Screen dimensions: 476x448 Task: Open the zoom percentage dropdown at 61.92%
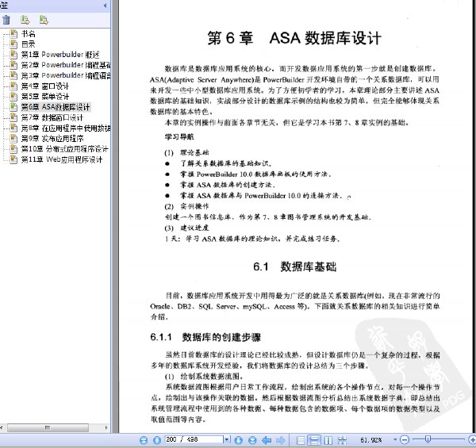tap(395, 439)
